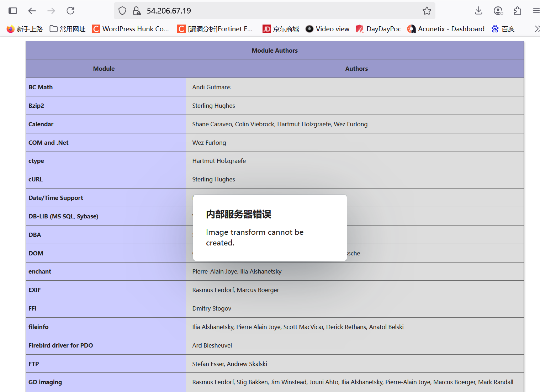Open the firefox view tab button
The image size is (540, 392).
[13, 11]
